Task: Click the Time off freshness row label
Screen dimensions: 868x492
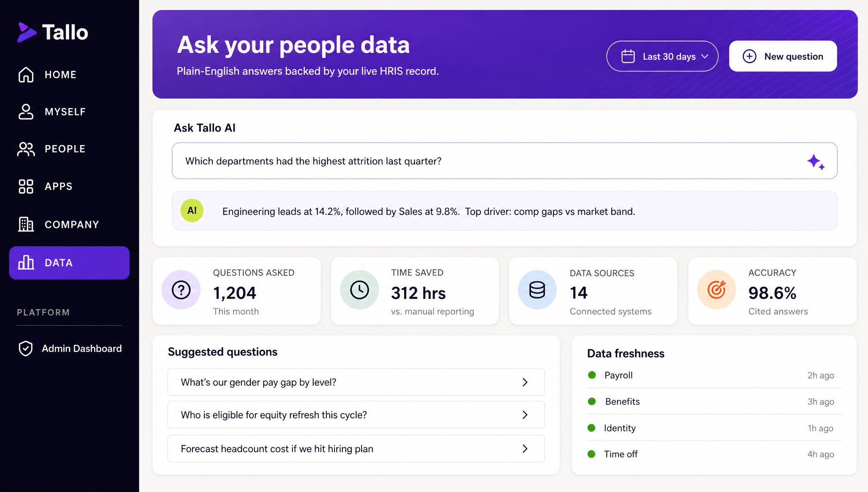Action: (621, 454)
